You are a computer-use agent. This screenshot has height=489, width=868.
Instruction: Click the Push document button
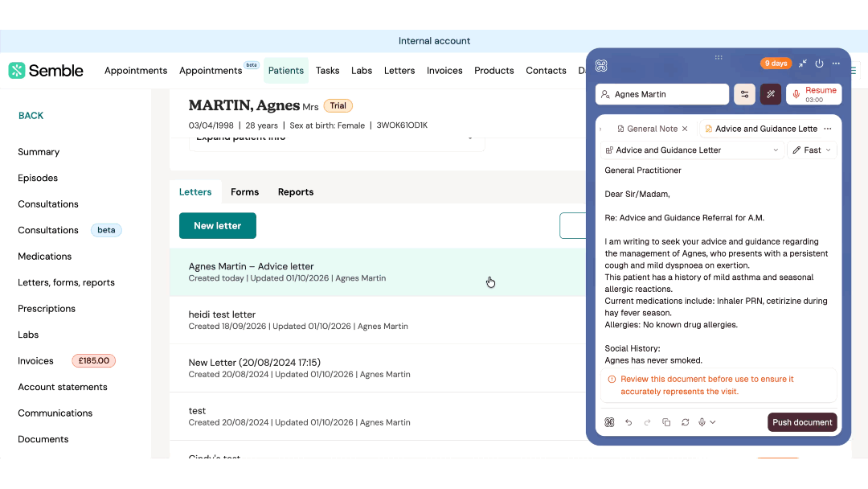(x=802, y=422)
